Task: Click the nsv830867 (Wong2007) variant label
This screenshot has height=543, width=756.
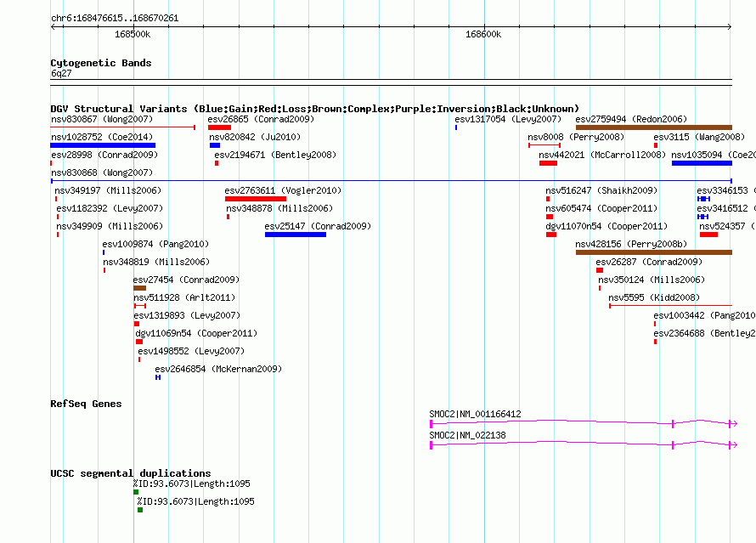Action: [x=102, y=119]
